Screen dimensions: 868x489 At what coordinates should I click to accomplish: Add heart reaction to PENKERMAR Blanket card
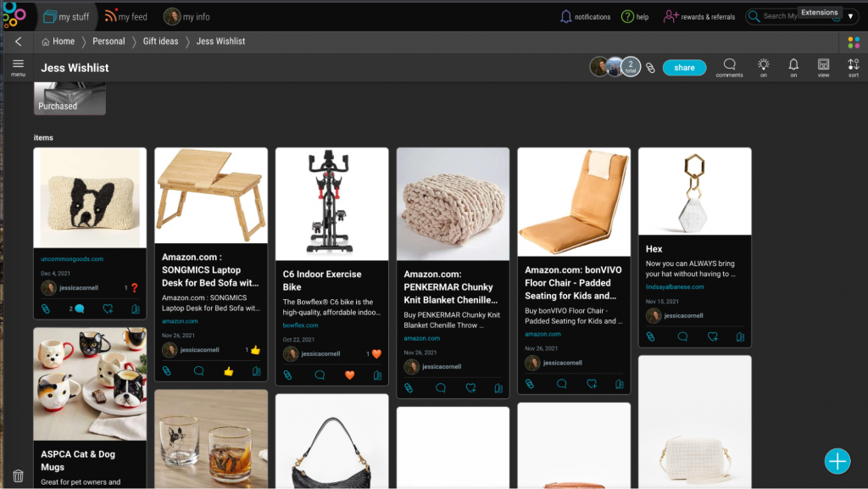[470, 388]
